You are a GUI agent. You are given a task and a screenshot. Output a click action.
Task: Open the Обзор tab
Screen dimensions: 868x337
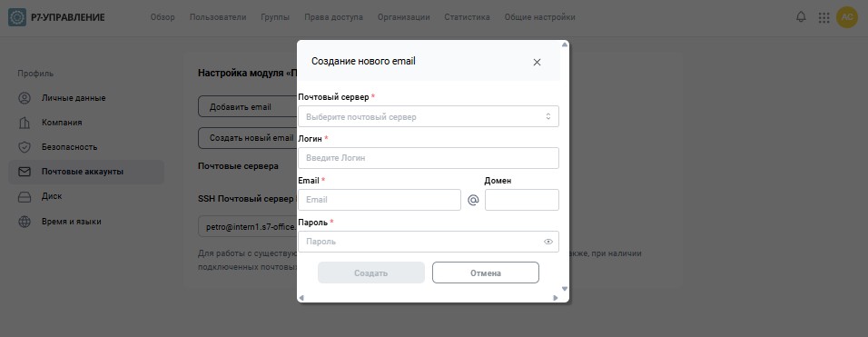[x=163, y=17]
